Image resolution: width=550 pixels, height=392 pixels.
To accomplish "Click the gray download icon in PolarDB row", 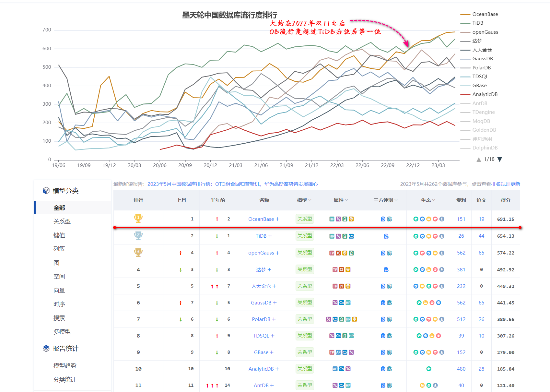I will click(442, 319).
